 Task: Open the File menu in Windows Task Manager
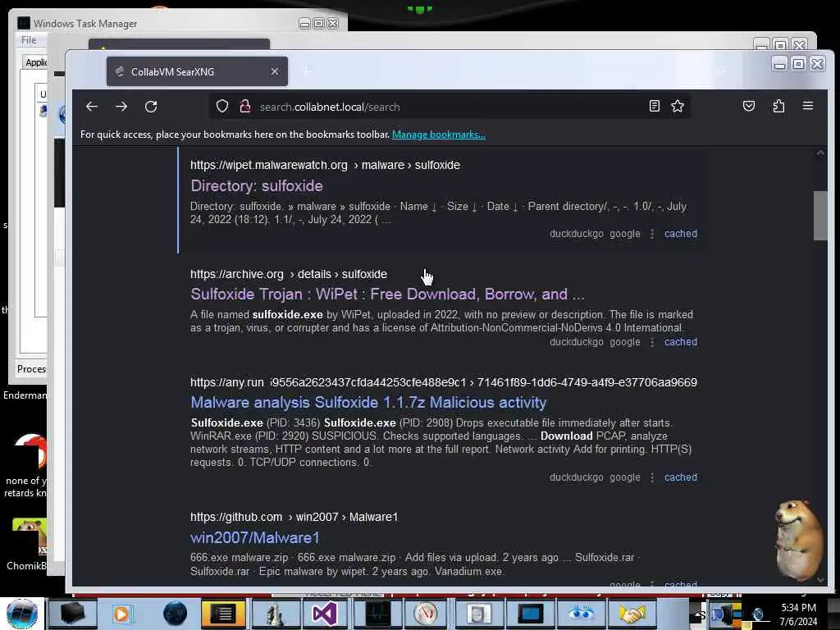[x=29, y=40]
